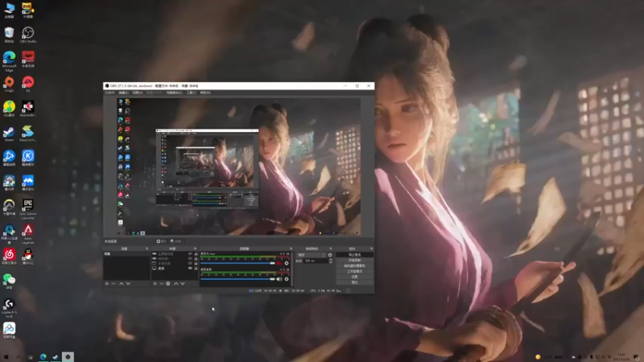Image resolution: width=644 pixels, height=362 pixels.
Task: Open Scene Collection menu in OBS
Action: [174, 93]
